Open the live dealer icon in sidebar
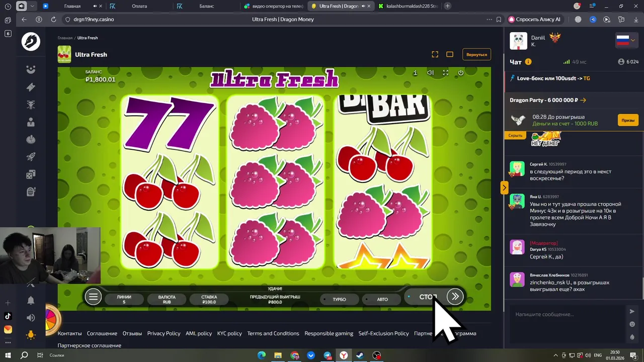The width and height of the screenshot is (644, 362). click(x=31, y=122)
